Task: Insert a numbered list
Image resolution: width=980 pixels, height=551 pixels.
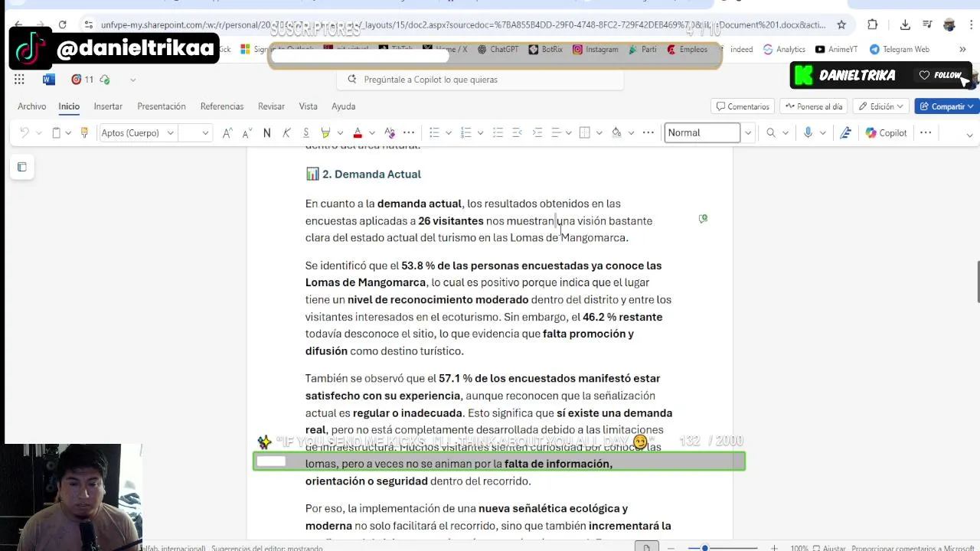Action: pos(465,133)
